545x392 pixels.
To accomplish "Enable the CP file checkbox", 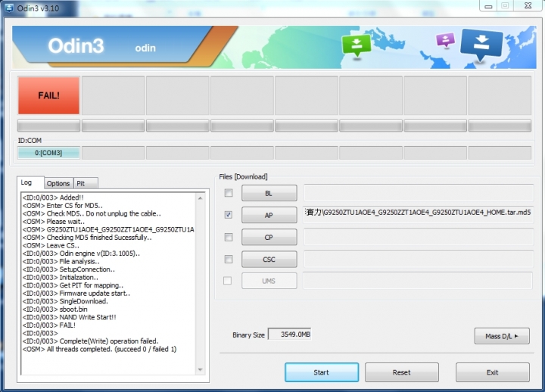I will 229,237.
